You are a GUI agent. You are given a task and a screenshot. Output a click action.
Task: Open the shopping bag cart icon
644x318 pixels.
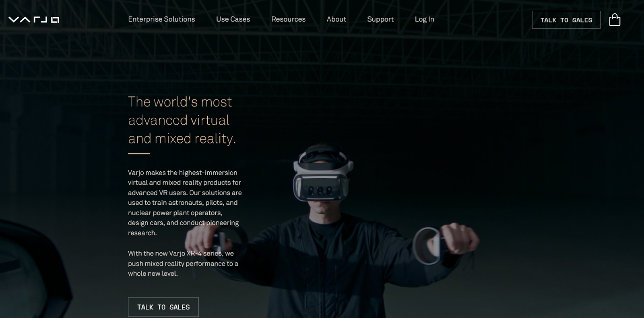pos(615,19)
